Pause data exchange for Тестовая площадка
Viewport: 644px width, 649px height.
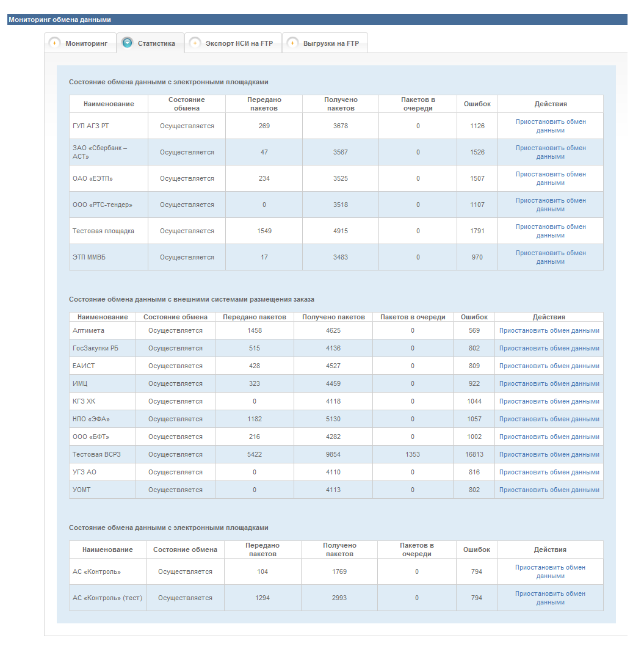pyautogui.click(x=551, y=231)
